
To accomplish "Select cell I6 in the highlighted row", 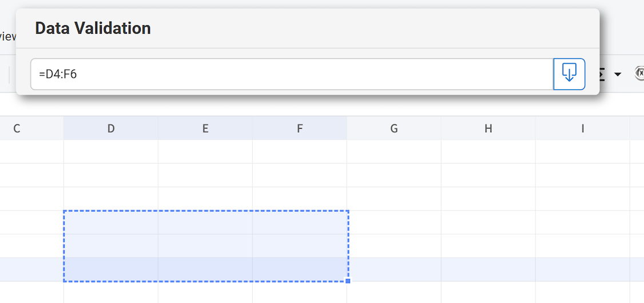I will [583, 269].
